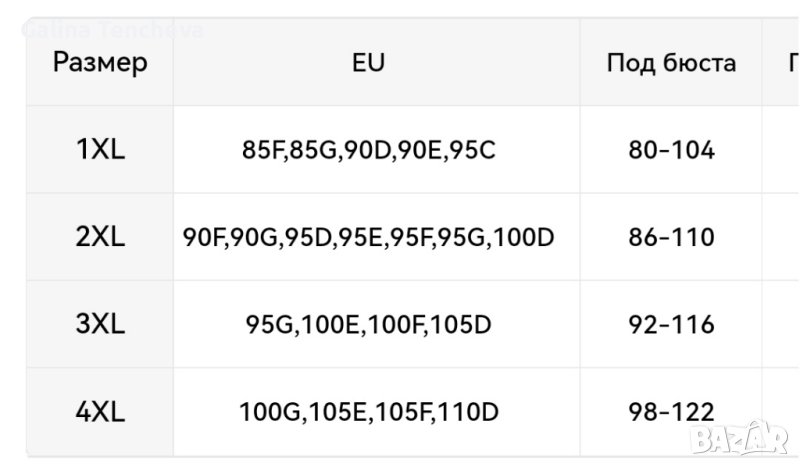Select the EU column header

[x=368, y=63]
